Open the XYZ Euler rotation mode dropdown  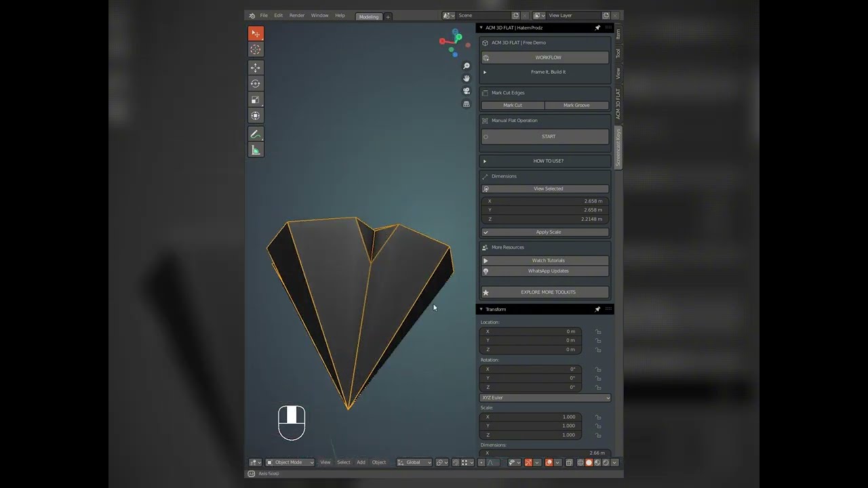[x=545, y=398]
